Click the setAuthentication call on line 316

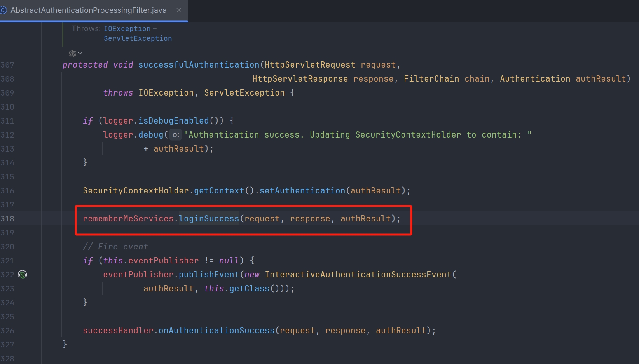[302, 191]
